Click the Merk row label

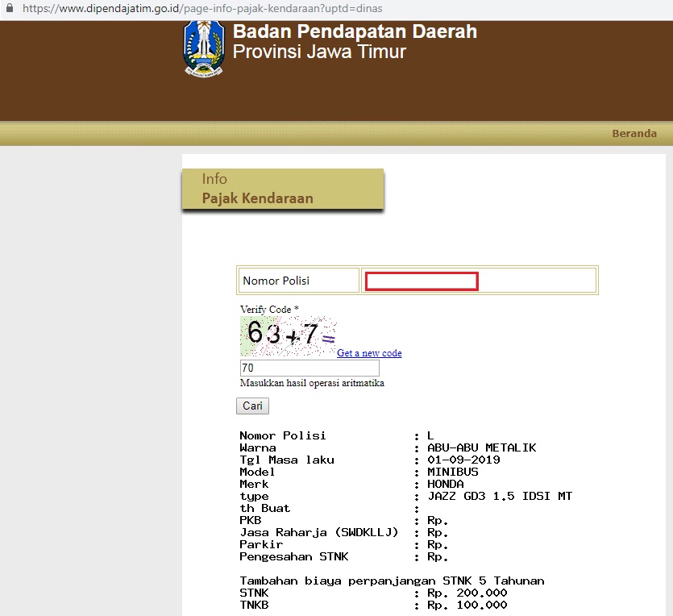pyautogui.click(x=254, y=484)
